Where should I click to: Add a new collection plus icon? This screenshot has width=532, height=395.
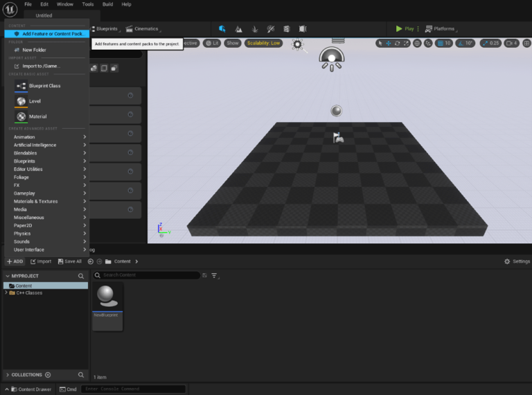48,375
